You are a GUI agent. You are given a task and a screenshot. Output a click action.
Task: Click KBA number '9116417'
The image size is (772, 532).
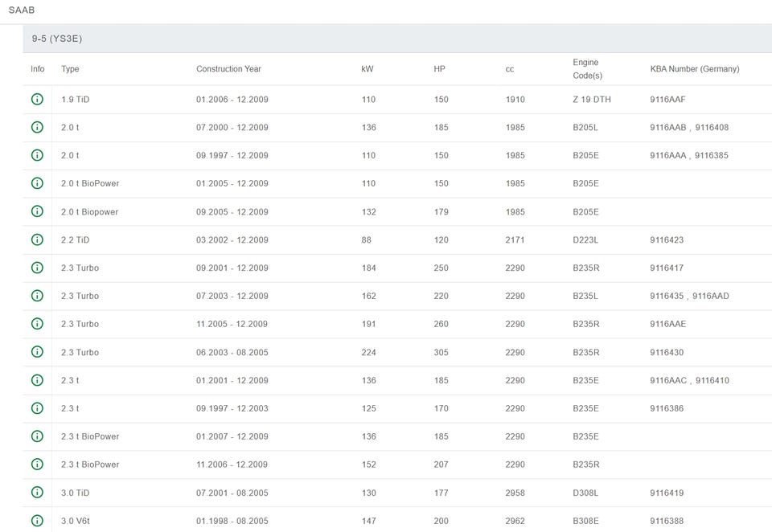pos(667,268)
